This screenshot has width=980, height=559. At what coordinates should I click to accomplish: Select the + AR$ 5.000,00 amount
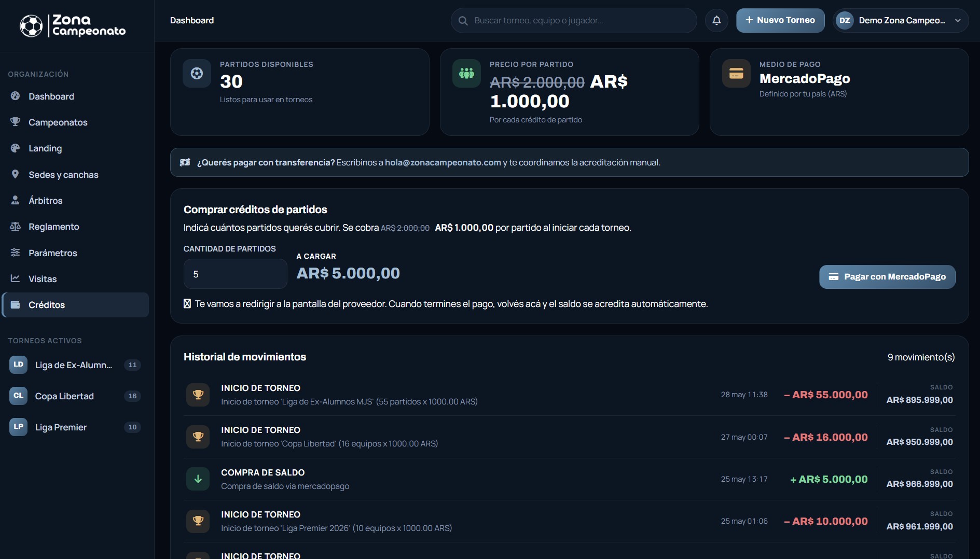click(x=829, y=480)
